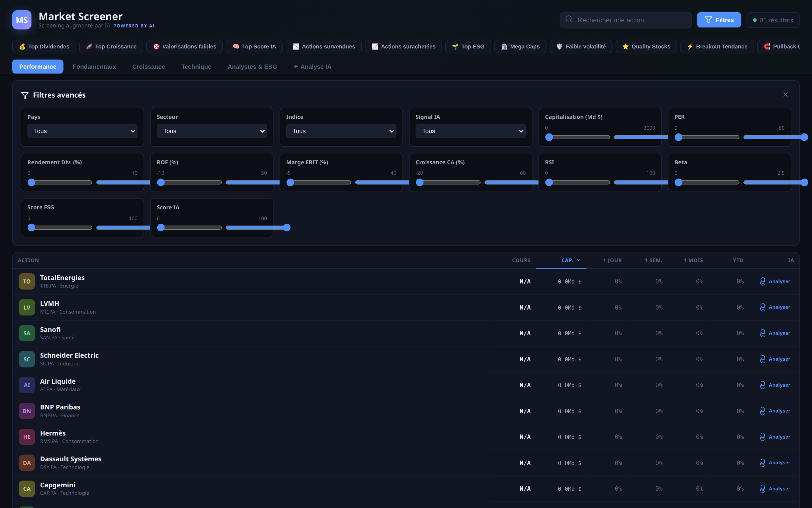Screen dimensions: 812x508
Task: Apply the Top Dividendes preset
Action: (44, 46)
